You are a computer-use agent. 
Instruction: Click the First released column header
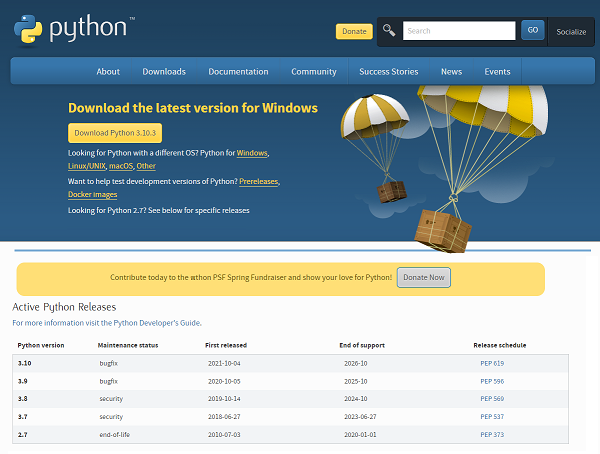click(x=226, y=345)
